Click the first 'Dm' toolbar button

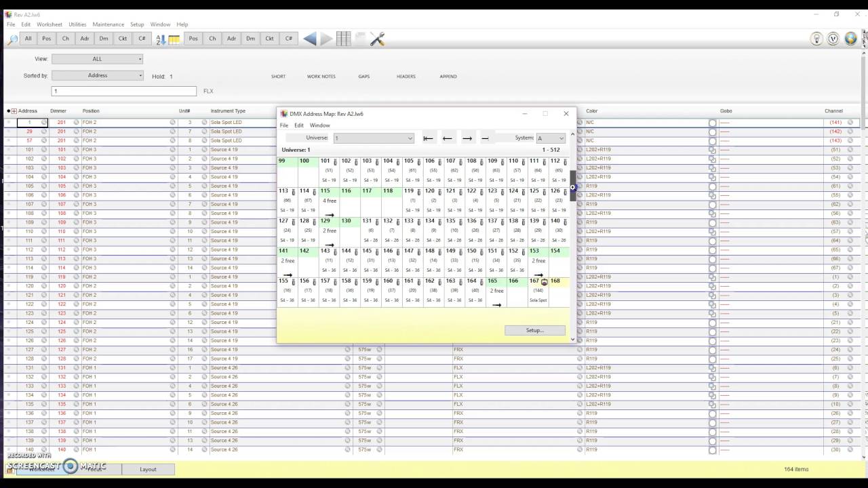coord(104,39)
